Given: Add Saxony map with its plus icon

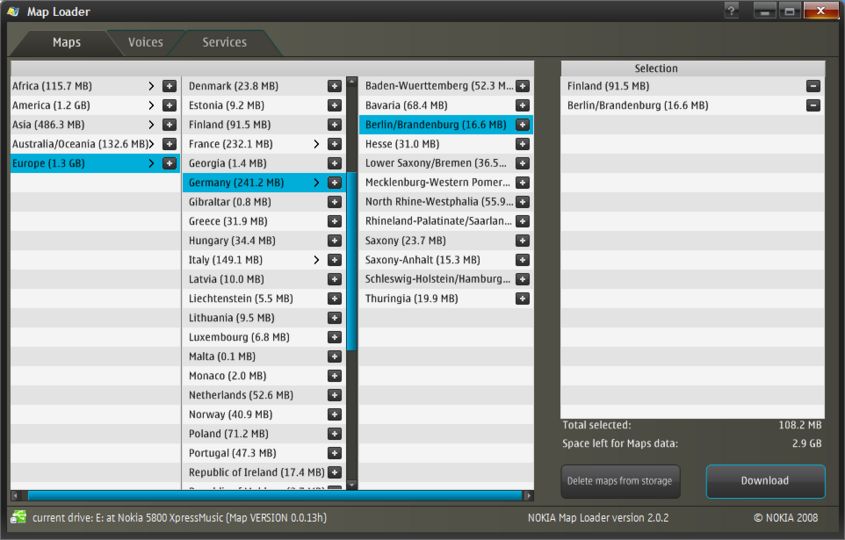Looking at the screenshot, I should [522, 241].
